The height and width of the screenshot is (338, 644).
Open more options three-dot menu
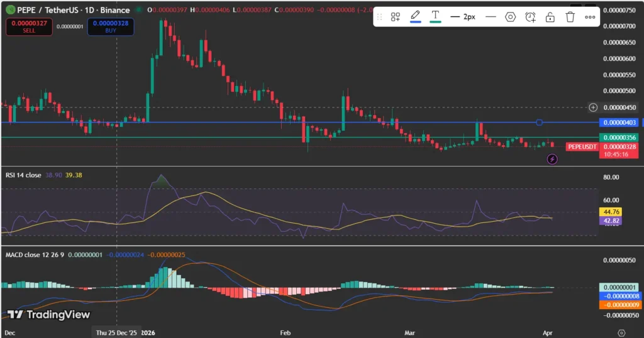[590, 17]
